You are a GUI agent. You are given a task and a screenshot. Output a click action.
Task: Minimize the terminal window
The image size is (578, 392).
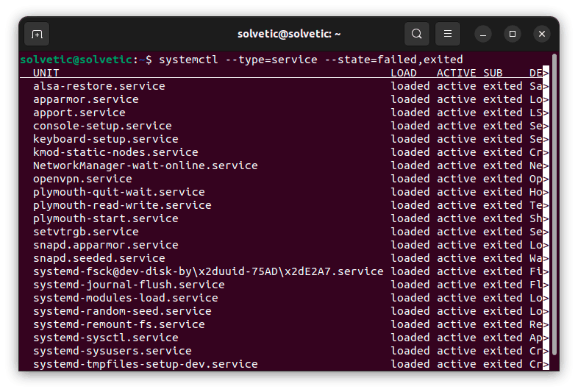click(x=483, y=34)
